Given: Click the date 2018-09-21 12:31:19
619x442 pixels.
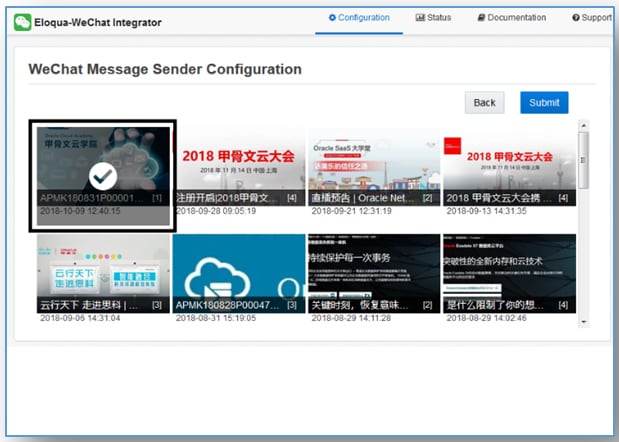Looking at the screenshot, I should coord(351,211).
